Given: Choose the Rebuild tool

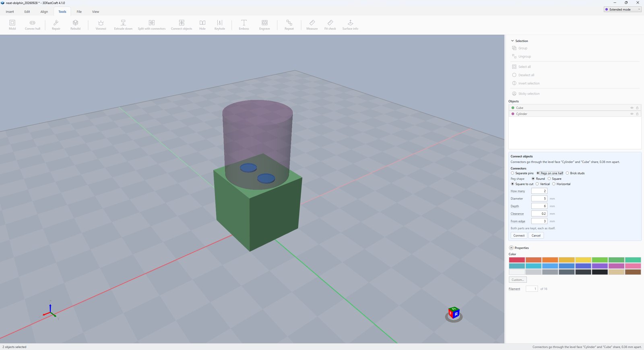Looking at the screenshot, I should tap(75, 25).
